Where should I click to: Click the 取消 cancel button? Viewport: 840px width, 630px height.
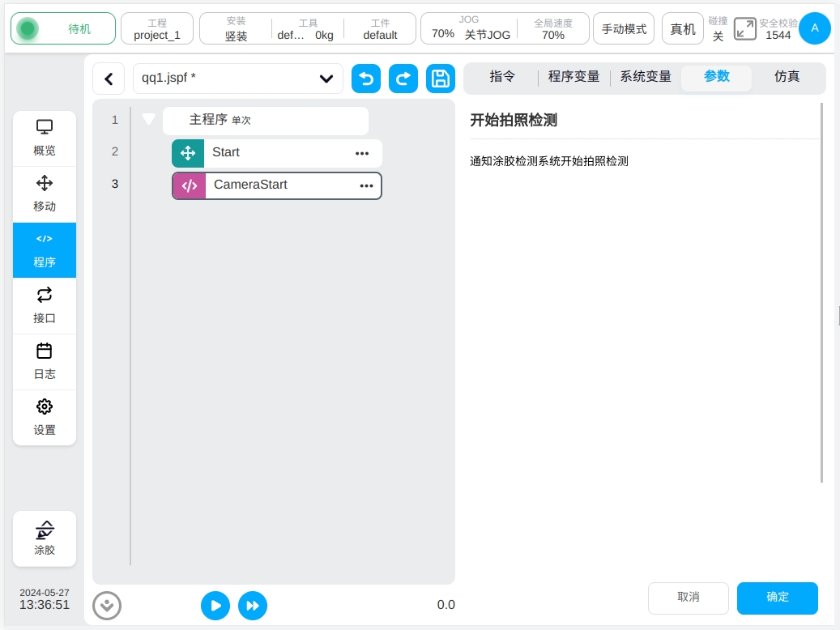point(688,598)
